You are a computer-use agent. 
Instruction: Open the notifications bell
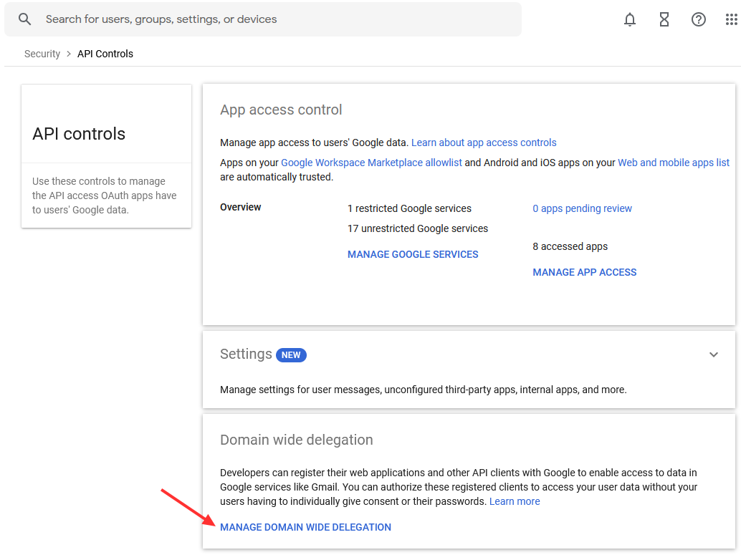point(630,20)
